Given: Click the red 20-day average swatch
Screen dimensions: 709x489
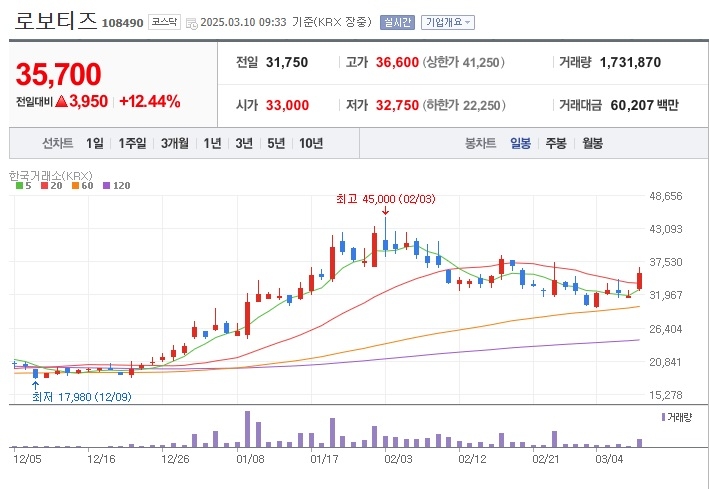Looking at the screenshot, I should (x=44, y=185).
